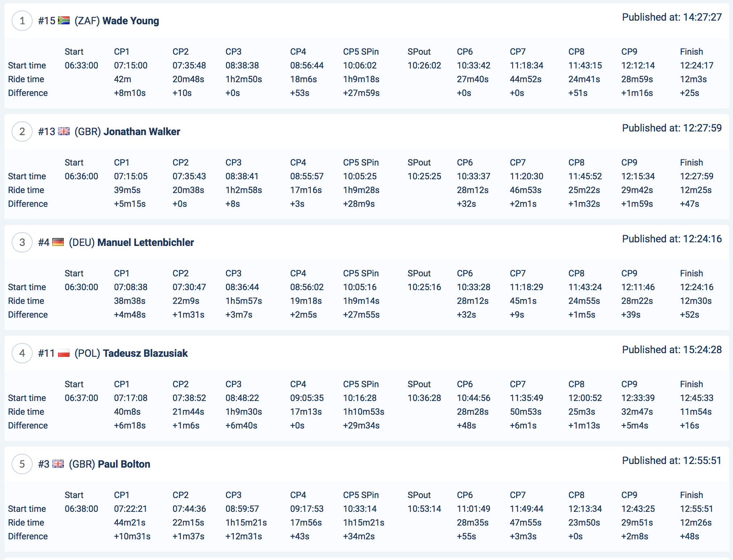Click the #15 rider number for Wade Young

(47, 21)
